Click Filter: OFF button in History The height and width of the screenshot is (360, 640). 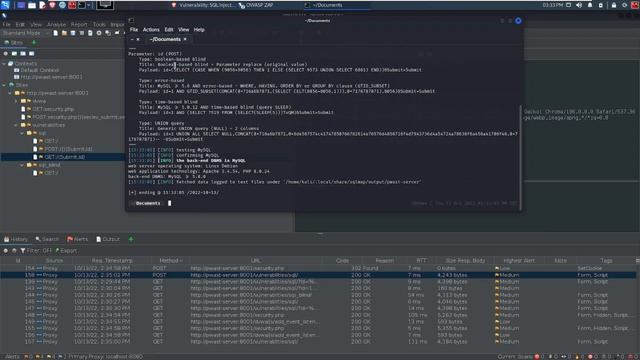[x=36, y=251]
